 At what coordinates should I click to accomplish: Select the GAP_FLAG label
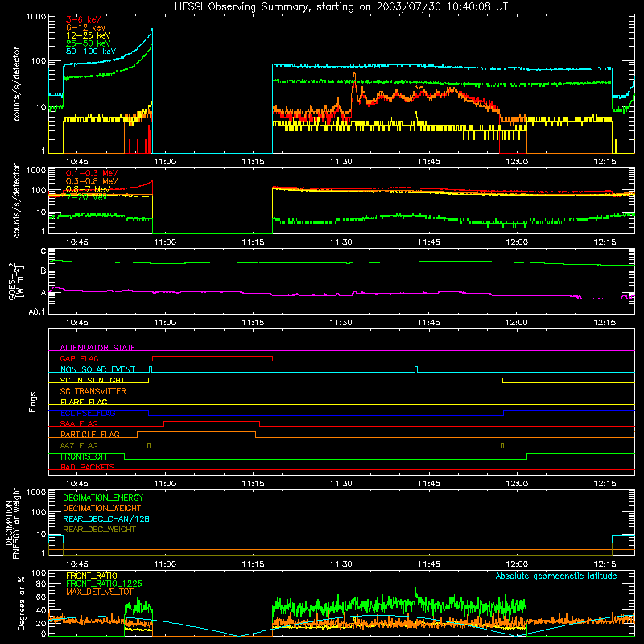click(x=79, y=358)
